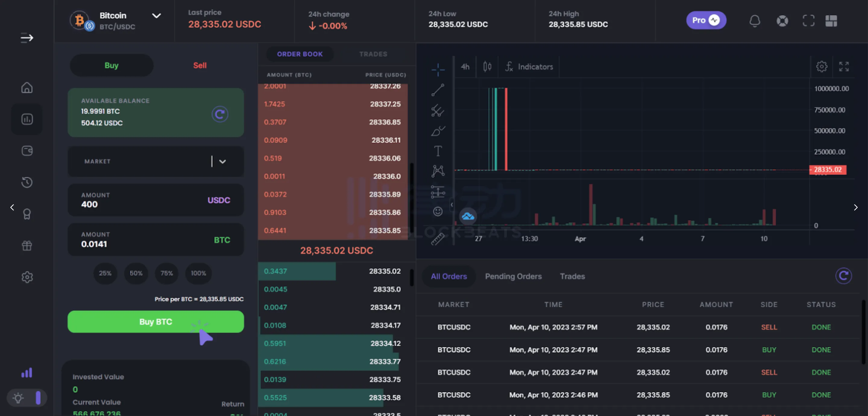Viewport: 868px width, 416px height.
Task: Expand the Bitcoin pair selector dropdown
Action: coord(156,16)
